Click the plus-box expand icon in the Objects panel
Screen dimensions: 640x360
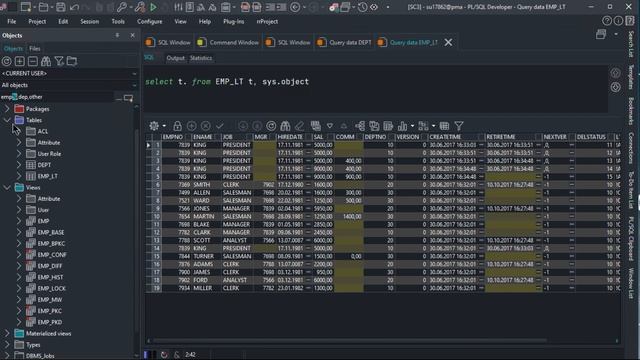20,61
